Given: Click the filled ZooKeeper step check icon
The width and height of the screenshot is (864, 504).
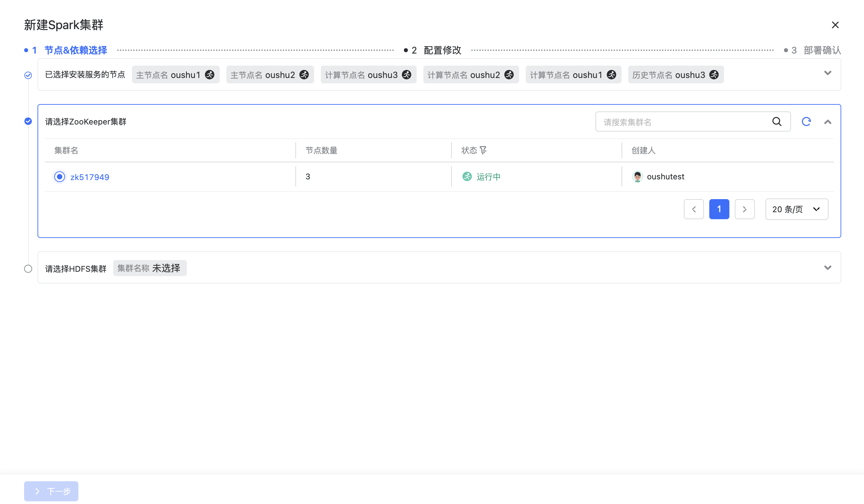Looking at the screenshot, I should click(28, 121).
